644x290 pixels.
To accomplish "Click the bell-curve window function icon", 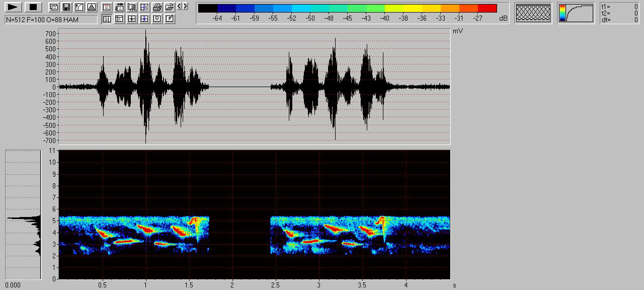I will pos(91,7).
